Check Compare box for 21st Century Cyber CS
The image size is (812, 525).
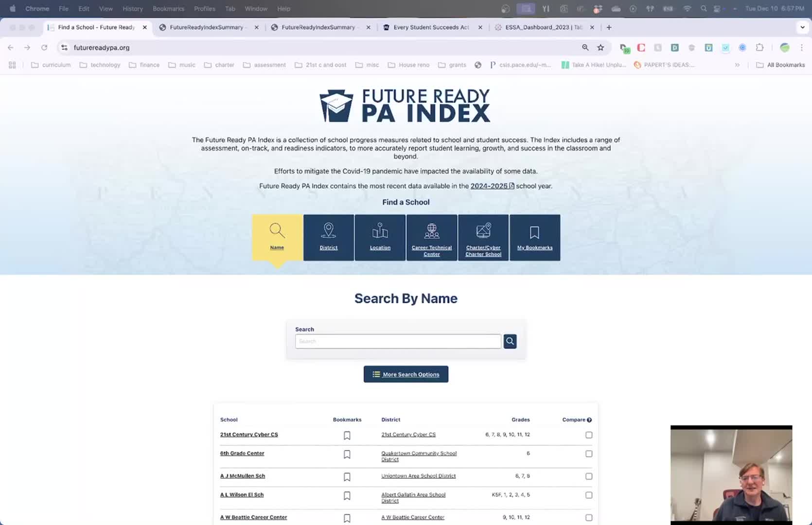(x=589, y=435)
